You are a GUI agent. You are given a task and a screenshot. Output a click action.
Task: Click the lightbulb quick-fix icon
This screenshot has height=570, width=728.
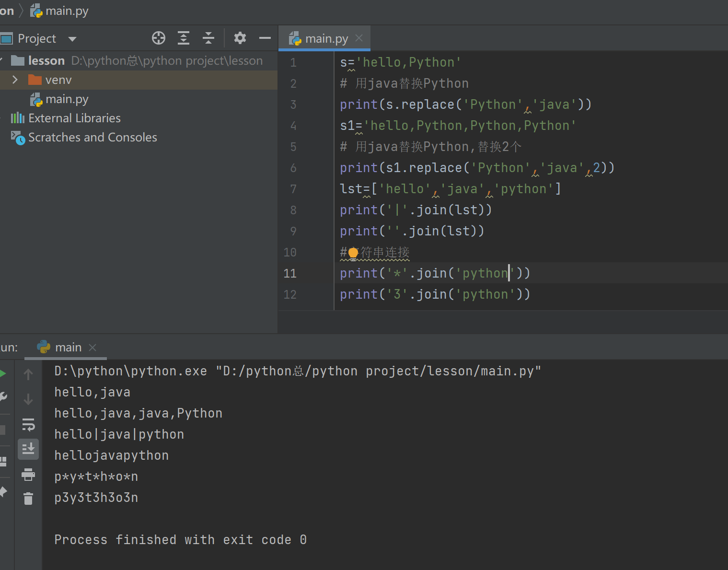coord(353,253)
